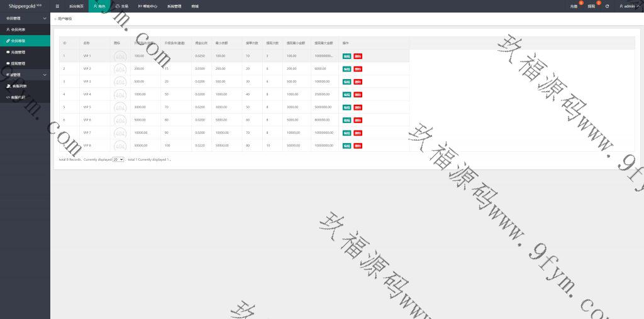Click the green edit button for VIP 1
Image resolution: width=644 pixels, height=319 pixels.
tap(347, 56)
